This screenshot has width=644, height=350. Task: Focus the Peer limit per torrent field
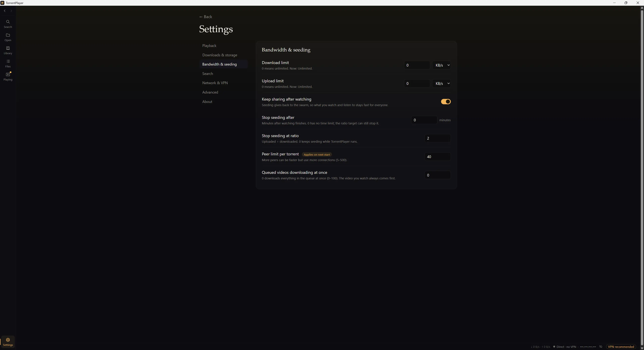438,157
